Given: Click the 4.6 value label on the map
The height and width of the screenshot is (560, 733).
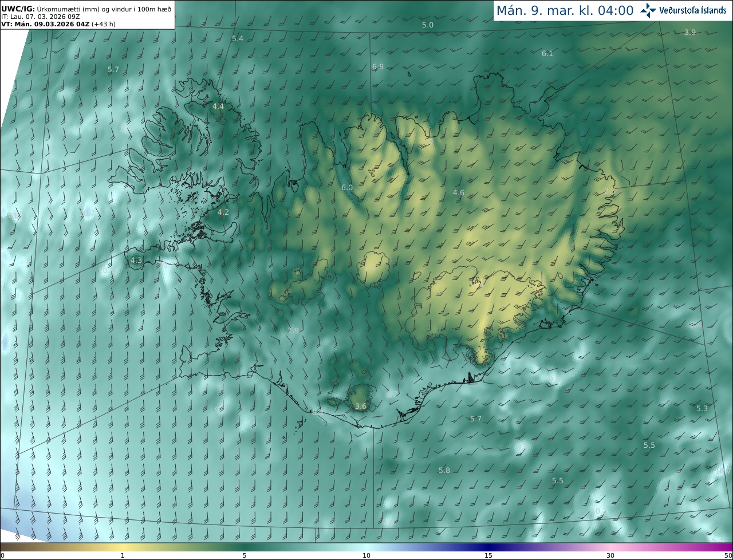Looking at the screenshot, I should point(459,192).
